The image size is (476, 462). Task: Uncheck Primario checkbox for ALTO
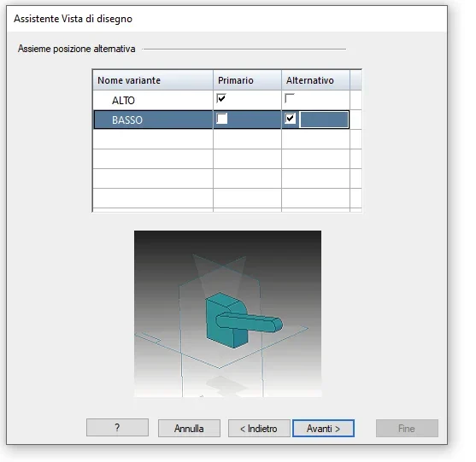[x=221, y=98]
